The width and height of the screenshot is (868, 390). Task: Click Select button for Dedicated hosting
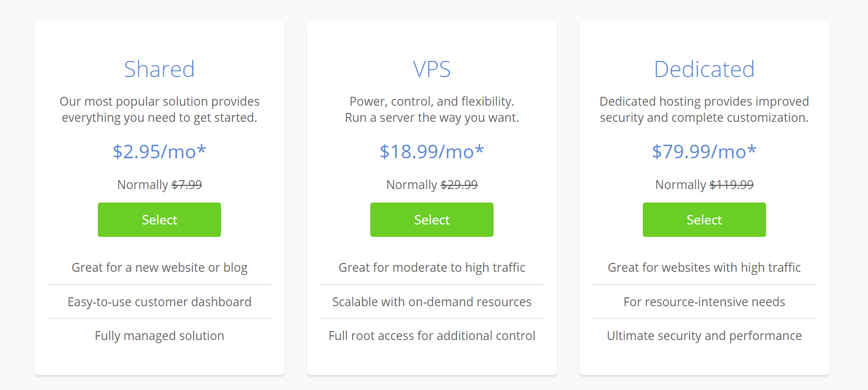click(704, 220)
